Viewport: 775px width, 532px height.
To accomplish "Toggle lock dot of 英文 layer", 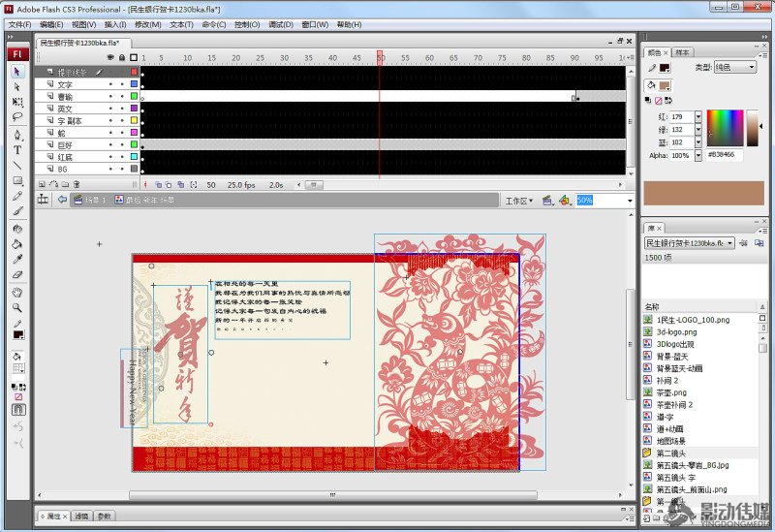I will 122,109.
